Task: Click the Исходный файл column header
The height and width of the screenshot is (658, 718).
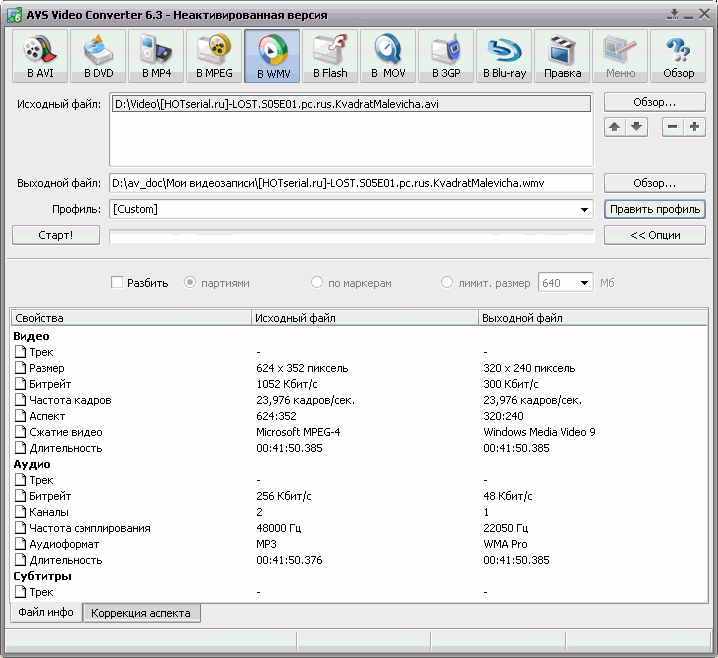Action: tap(364, 318)
